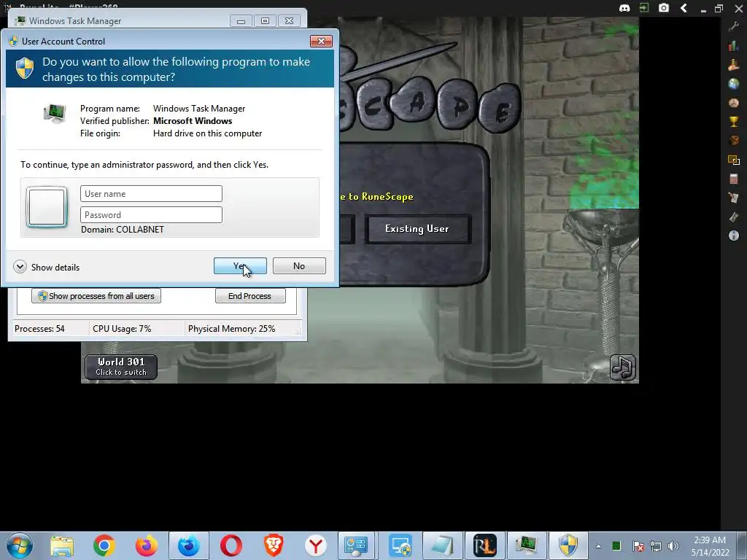Open the notepad taskbar icon

click(x=443, y=545)
